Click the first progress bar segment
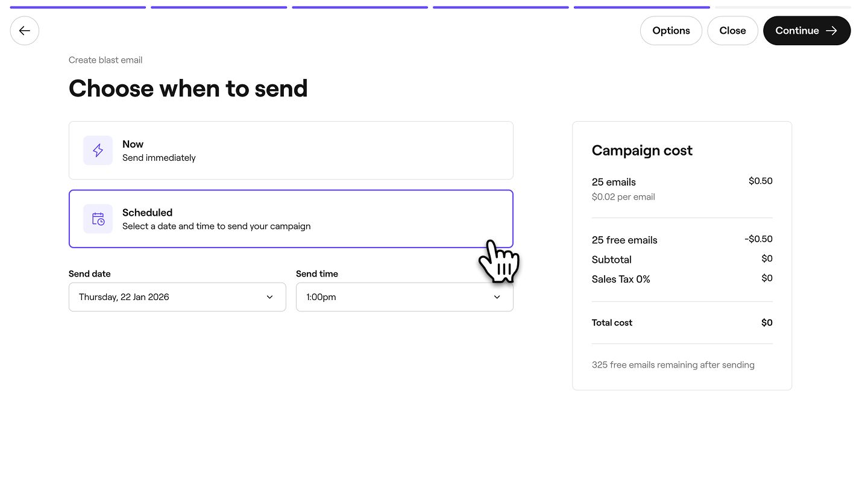This screenshot has height=482, width=868. (78, 7)
